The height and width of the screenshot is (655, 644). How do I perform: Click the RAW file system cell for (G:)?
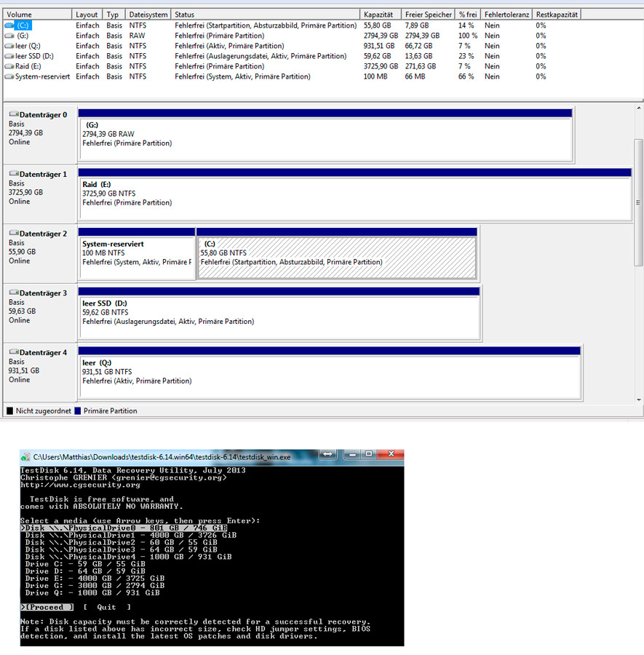137,36
